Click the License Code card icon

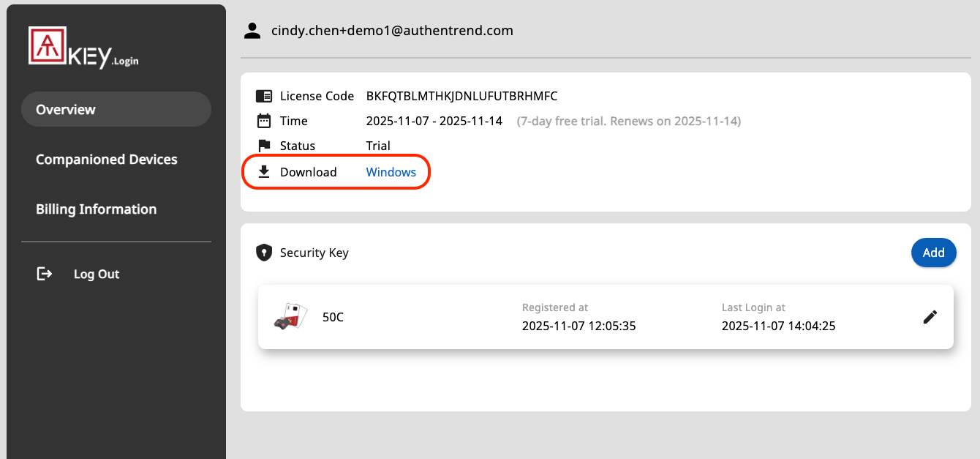pos(263,95)
